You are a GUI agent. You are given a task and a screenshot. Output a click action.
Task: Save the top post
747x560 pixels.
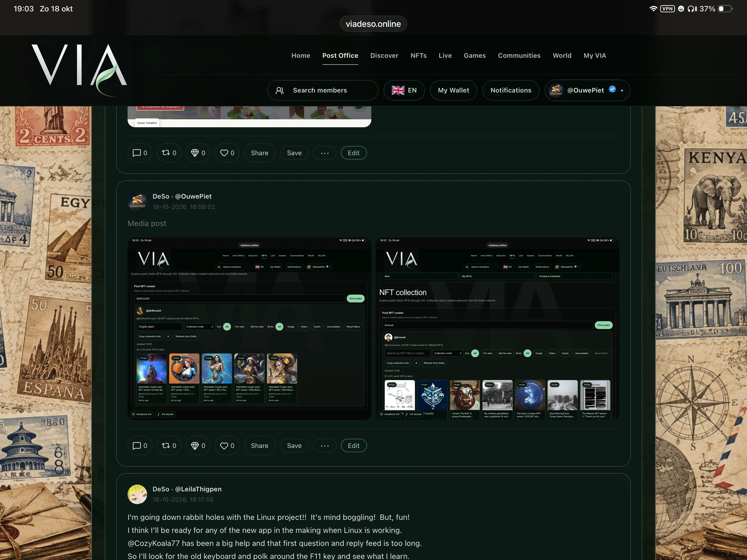click(294, 153)
